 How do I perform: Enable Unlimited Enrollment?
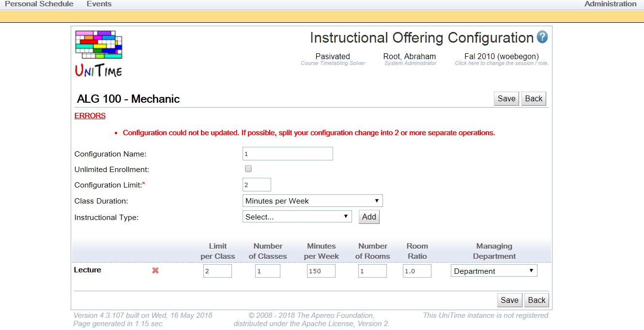(x=248, y=168)
